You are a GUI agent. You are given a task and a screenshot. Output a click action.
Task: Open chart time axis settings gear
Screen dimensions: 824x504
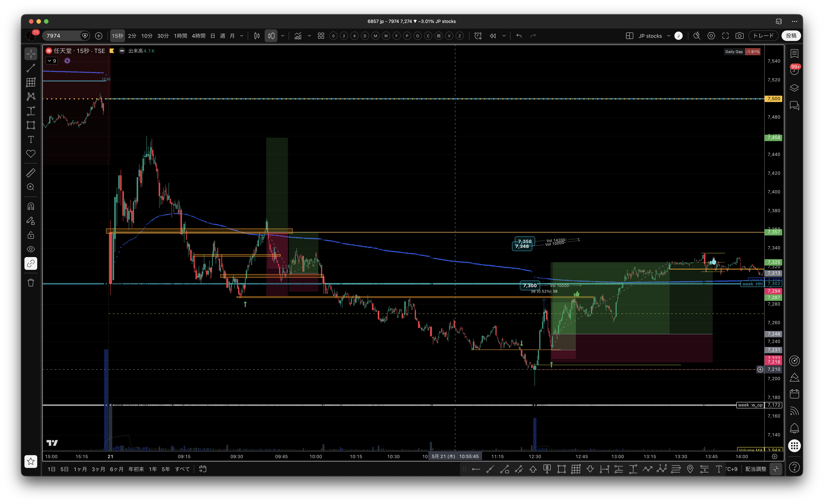[x=775, y=456]
